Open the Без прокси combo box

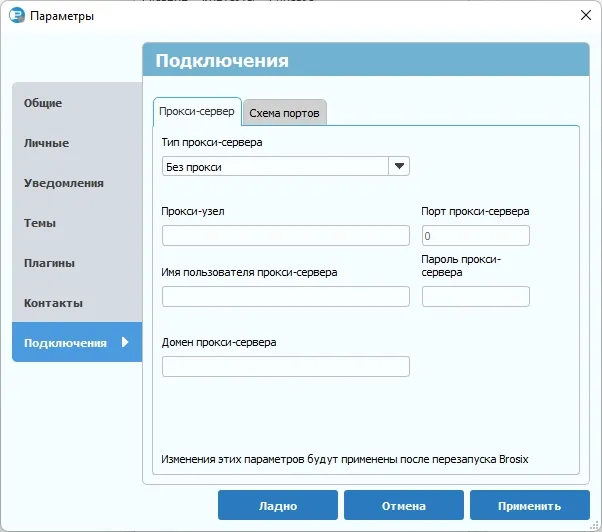pos(286,166)
